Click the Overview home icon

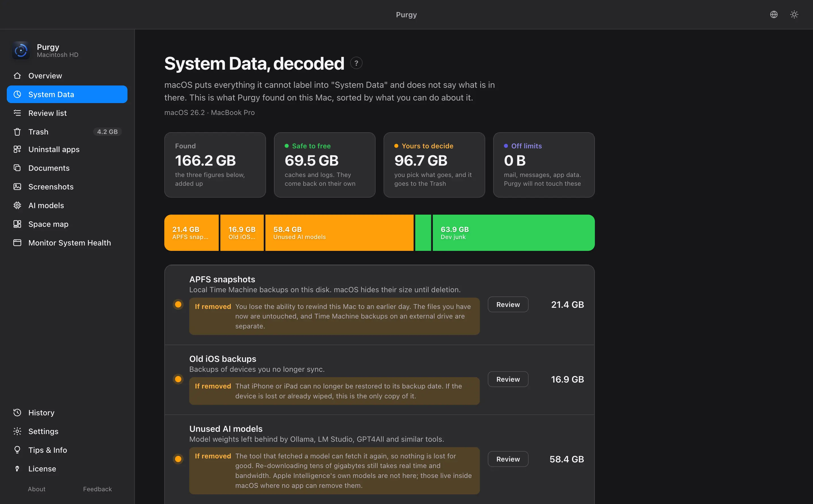17,76
